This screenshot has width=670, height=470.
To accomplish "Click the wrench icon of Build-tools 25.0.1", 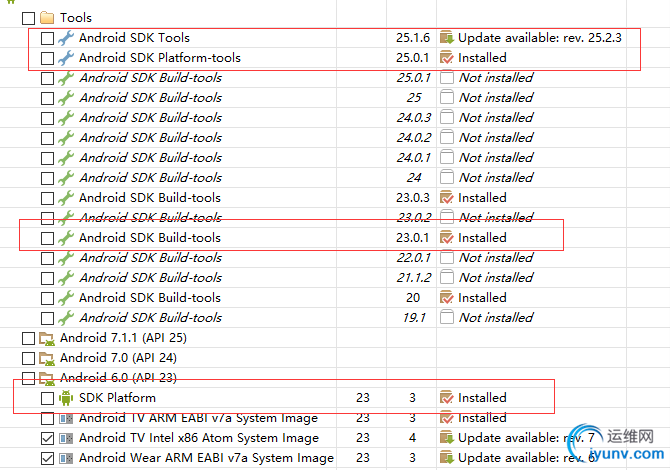I will click(x=66, y=78).
